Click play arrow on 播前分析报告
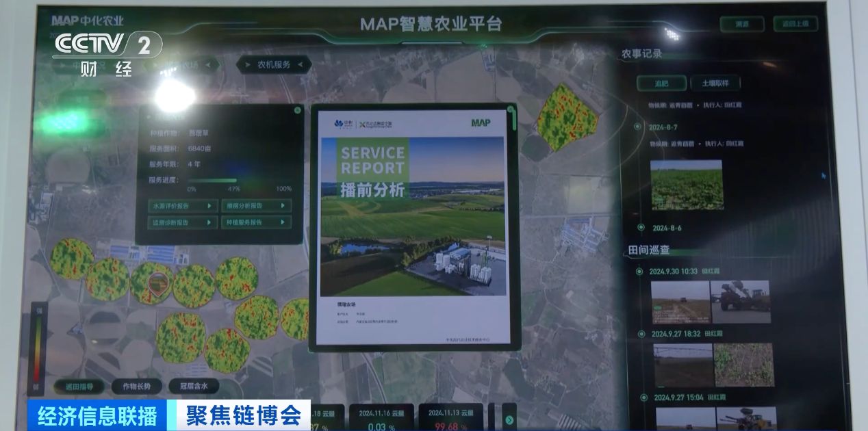 point(283,206)
